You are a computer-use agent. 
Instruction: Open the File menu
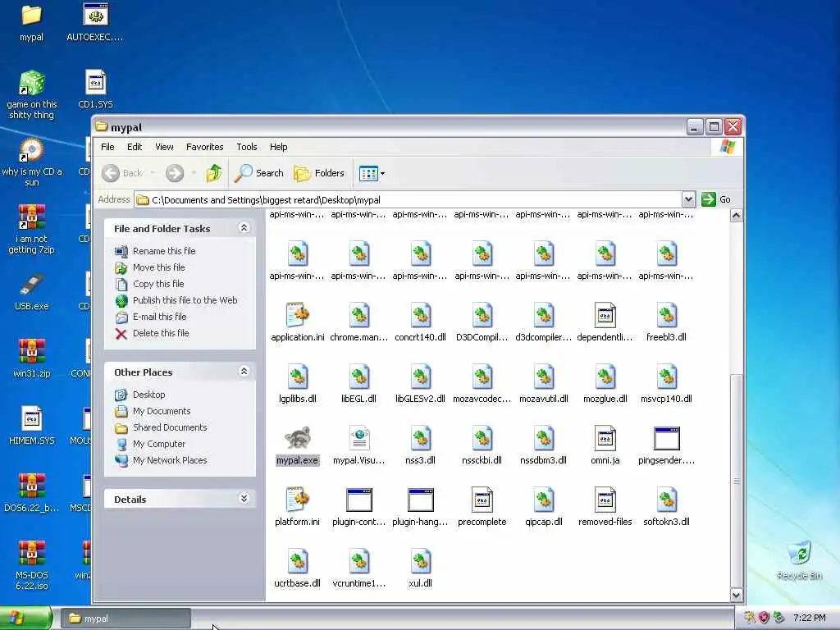(107, 147)
